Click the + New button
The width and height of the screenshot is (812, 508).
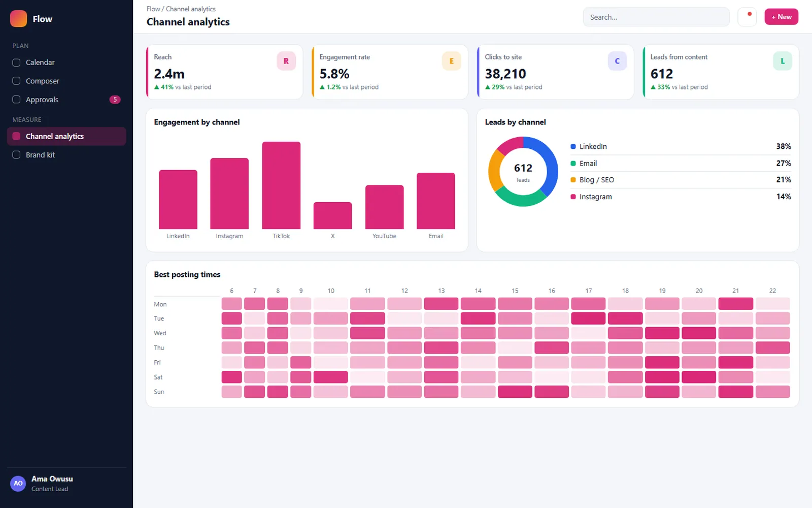782,17
